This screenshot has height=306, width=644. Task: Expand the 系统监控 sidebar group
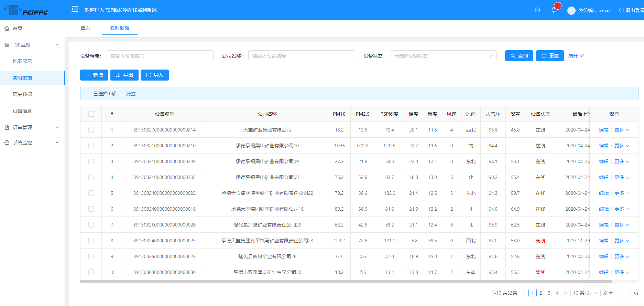(x=32, y=143)
